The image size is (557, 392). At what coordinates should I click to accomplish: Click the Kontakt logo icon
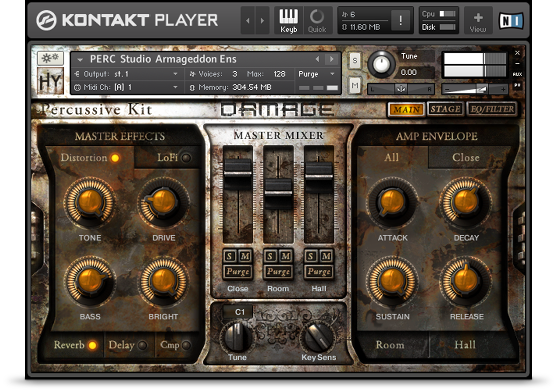pos(46,20)
